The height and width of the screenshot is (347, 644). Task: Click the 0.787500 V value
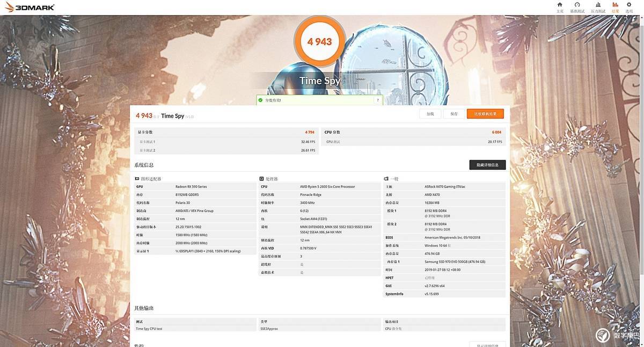pyautogui.click(x=309, y=248)
